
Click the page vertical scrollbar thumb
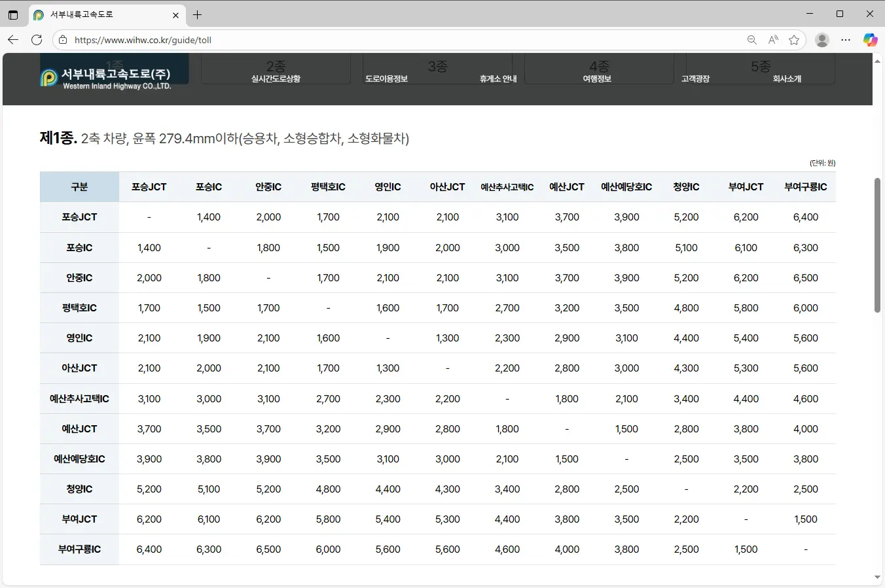(x=877, y=245)
